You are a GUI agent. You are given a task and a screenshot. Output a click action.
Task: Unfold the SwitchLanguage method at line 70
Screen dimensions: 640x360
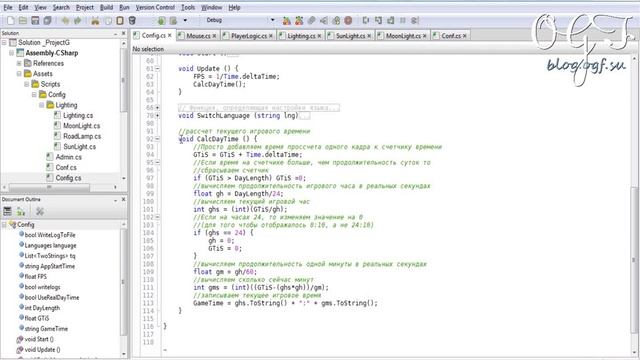[x=158, y=116]
